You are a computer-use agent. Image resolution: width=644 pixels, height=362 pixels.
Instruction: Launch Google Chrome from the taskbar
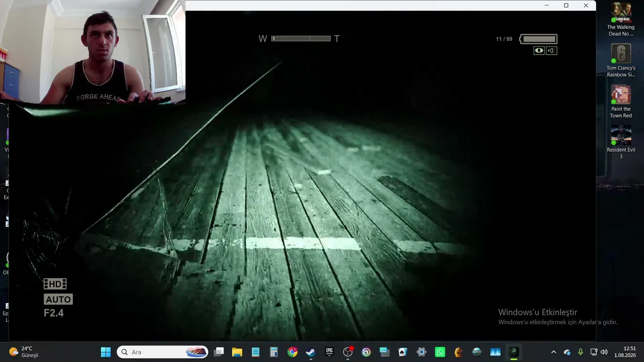click(292, 352)
